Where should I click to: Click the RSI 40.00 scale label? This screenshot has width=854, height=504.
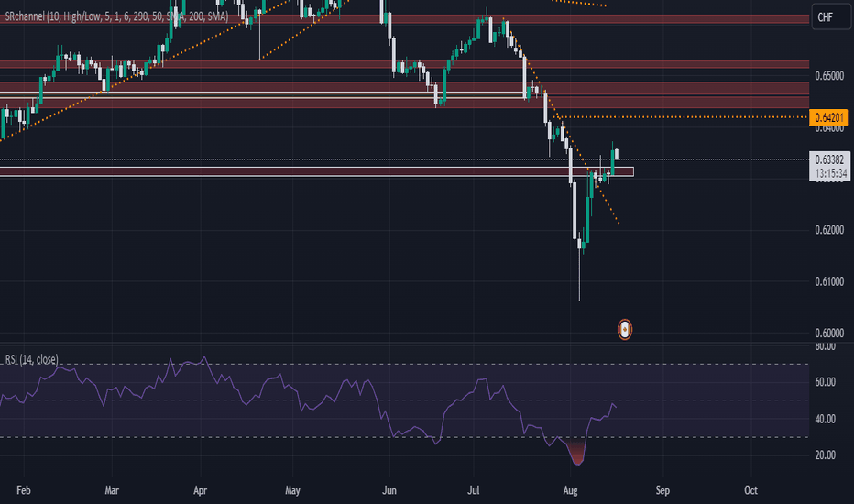[x=825, y=419]
